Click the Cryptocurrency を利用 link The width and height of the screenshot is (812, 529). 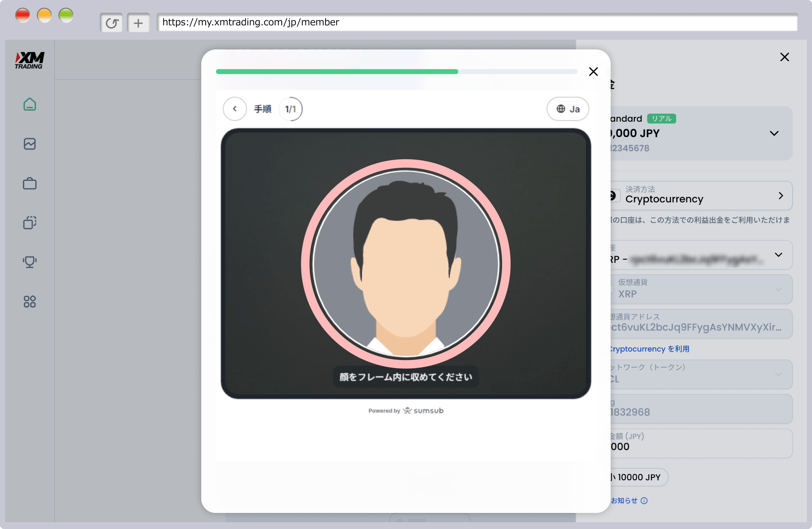(650, 349)
